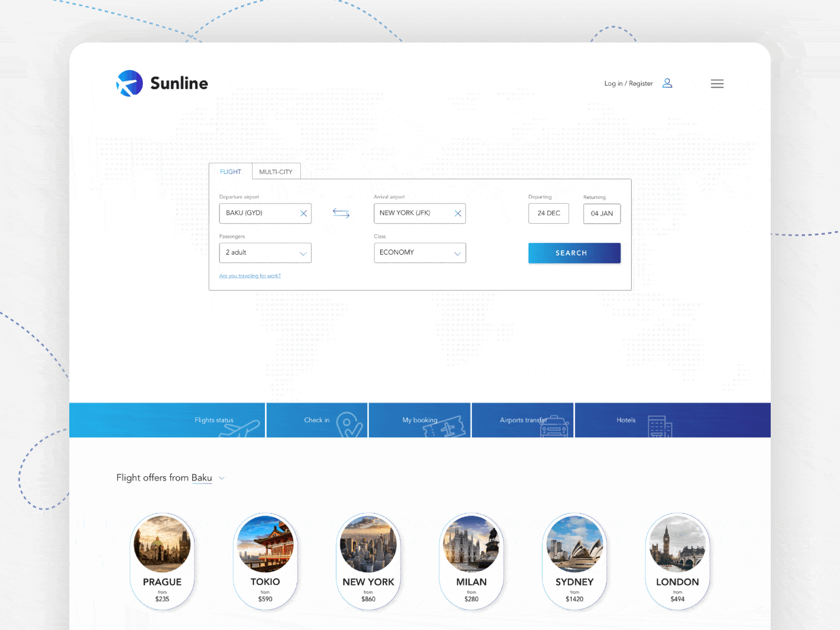840x630 pixels.
Task: Select the London flight offer photo
Action: (x=677, y=544)
